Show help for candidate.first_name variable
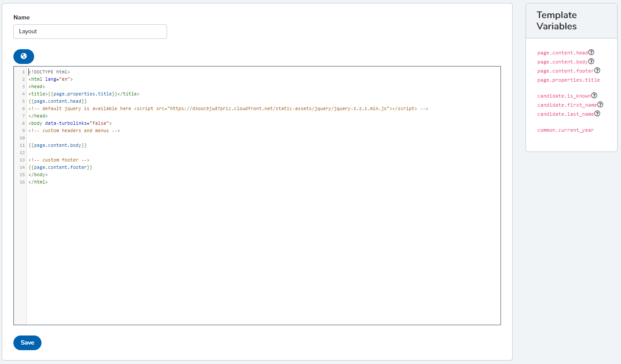This screenshot has width=621, height=364. 600,104
